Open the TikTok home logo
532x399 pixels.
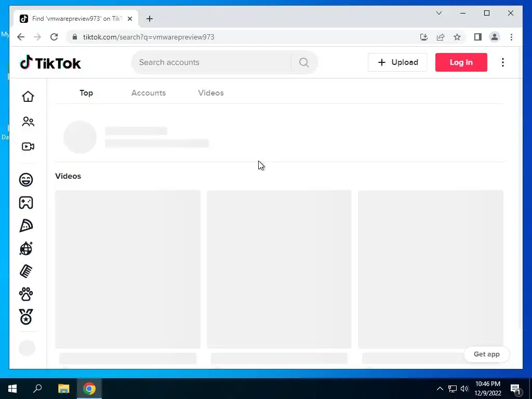[50, 63]
